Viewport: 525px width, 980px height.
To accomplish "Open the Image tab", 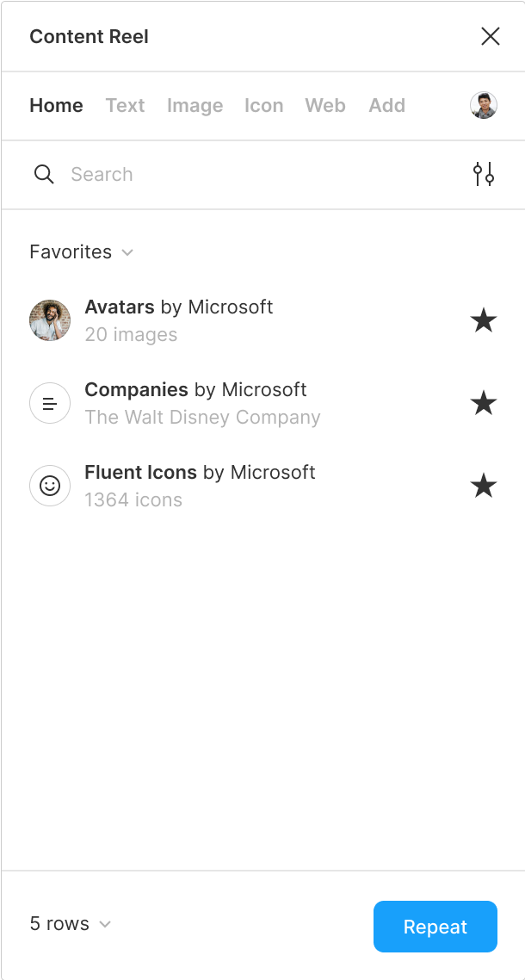I will click(195, 105).
